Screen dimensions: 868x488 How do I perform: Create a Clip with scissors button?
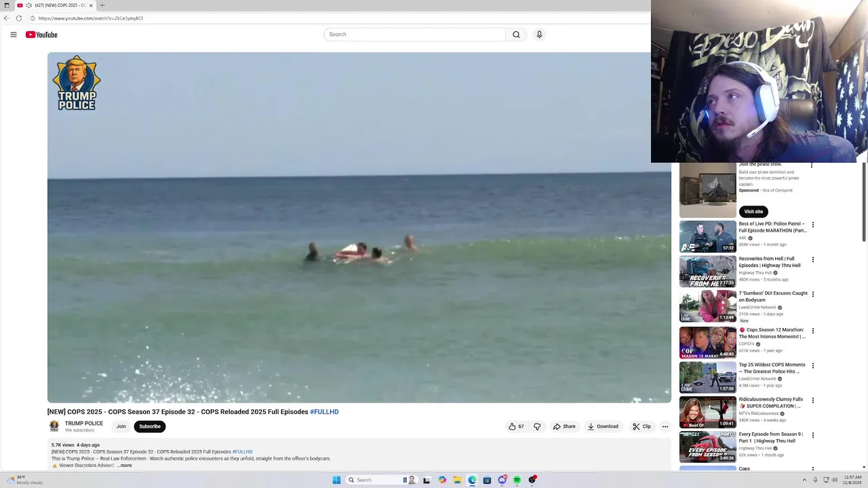click(642, 426)
